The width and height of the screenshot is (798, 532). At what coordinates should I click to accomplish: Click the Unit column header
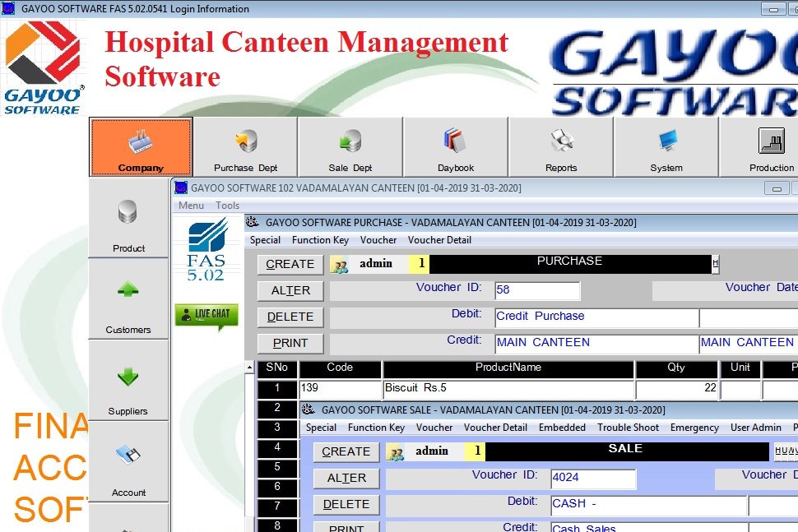[740, 368]
